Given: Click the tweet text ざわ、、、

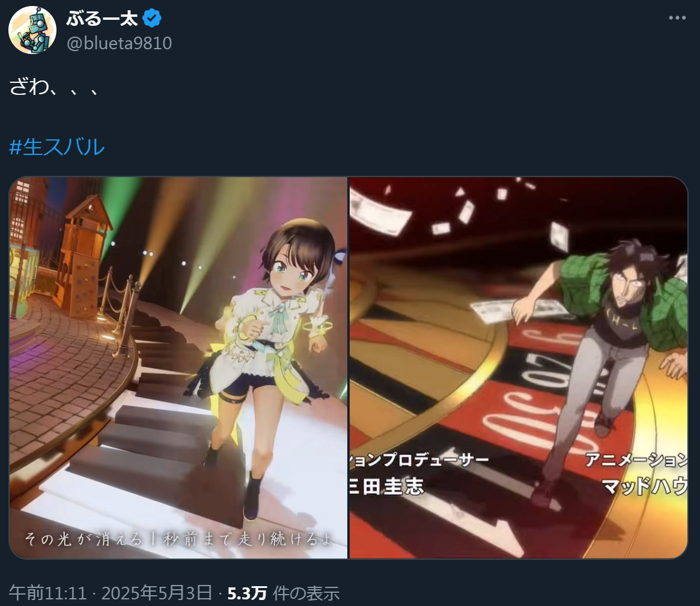Looking at the screenshot, I should tap(53, 86).
